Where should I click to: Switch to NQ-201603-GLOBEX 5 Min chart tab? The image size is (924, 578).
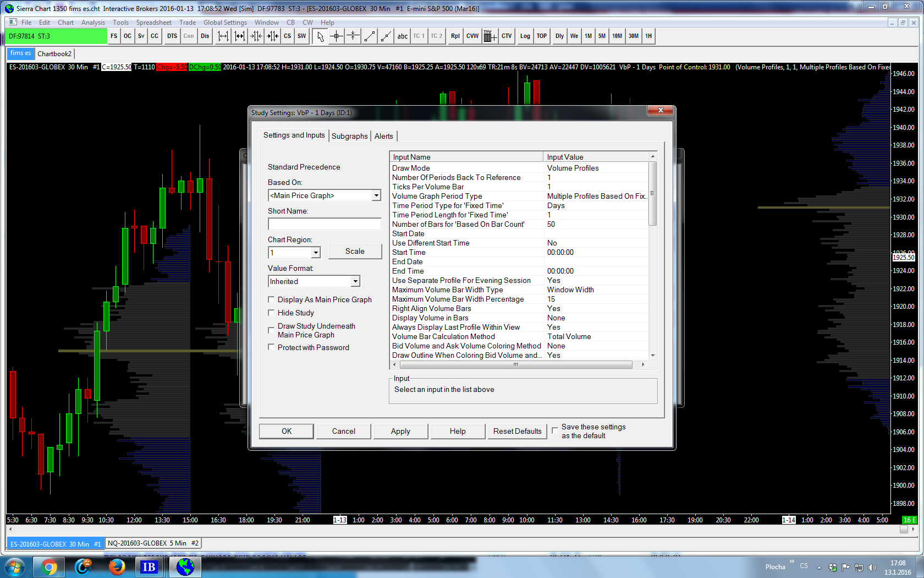click(x=153, y=543)
